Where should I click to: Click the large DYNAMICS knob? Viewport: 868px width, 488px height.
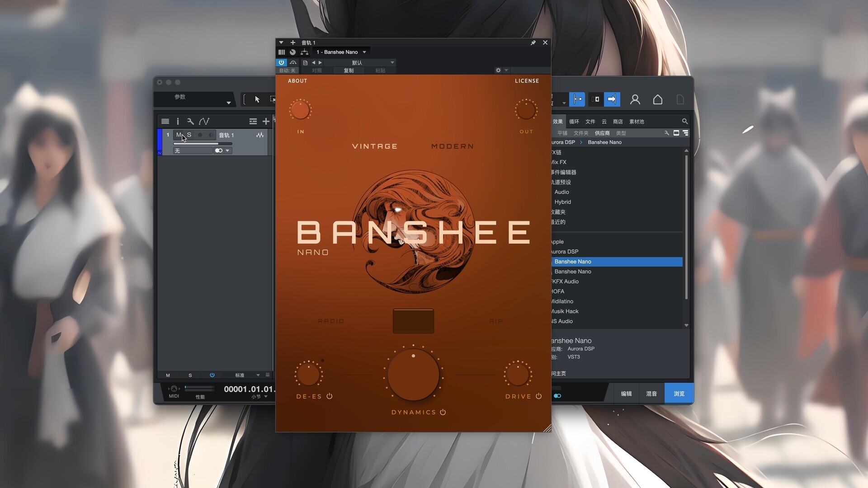[x=413, y=375]
